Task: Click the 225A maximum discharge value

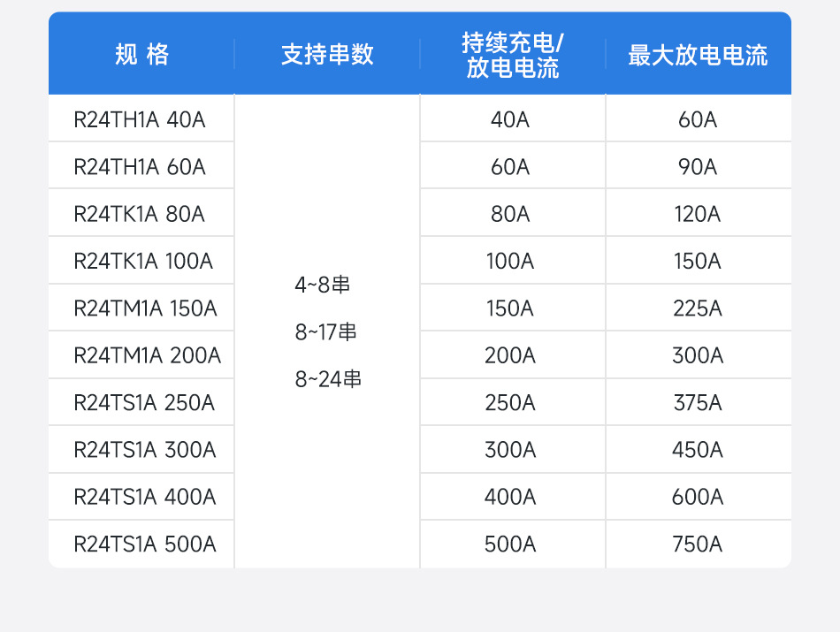Action: [x=698, y=308]
